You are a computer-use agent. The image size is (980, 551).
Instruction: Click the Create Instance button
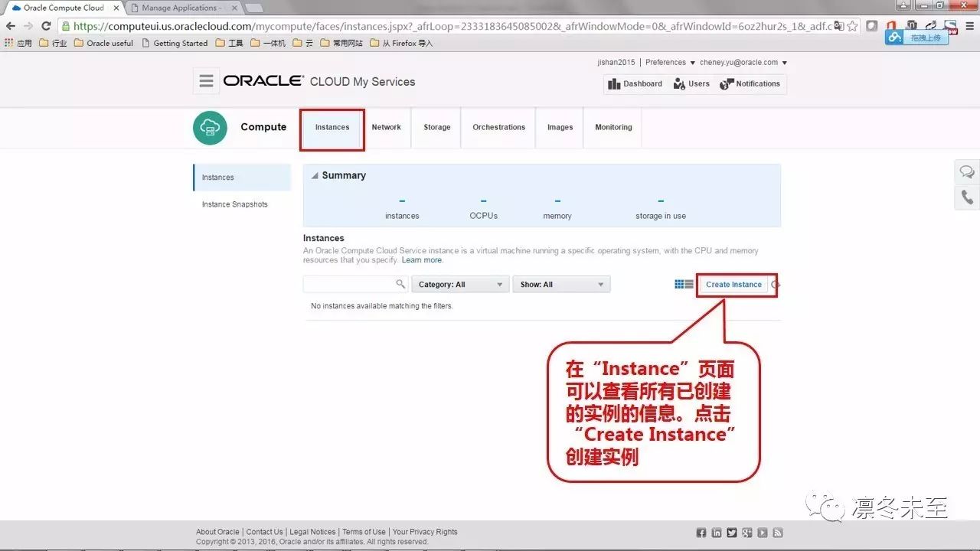tap(733, 285)
